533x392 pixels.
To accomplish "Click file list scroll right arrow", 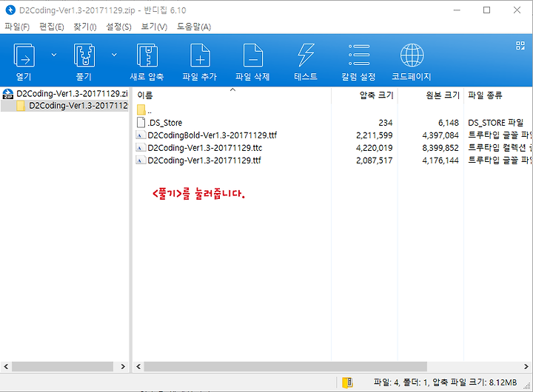I will click(526, 367).
